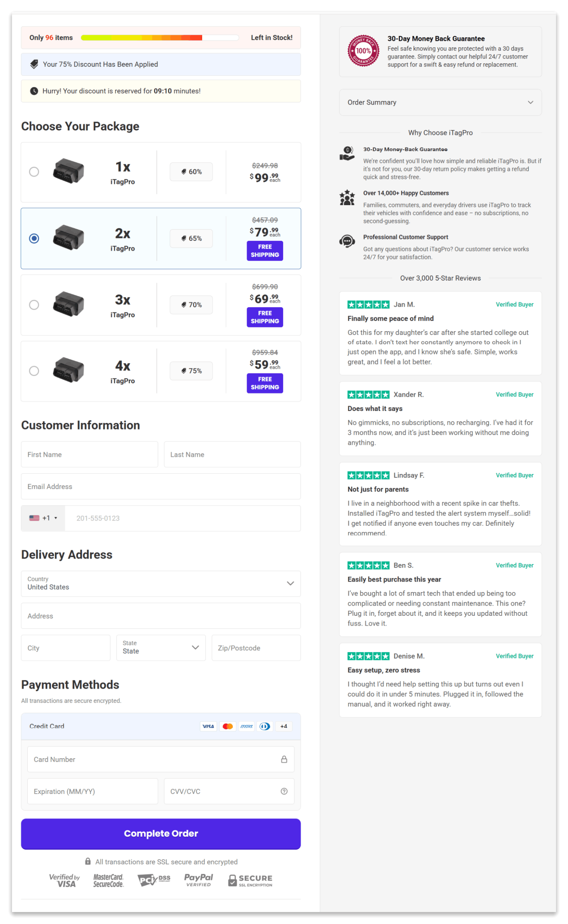Click the Secure SSL Encryption logo

point(250,881)
